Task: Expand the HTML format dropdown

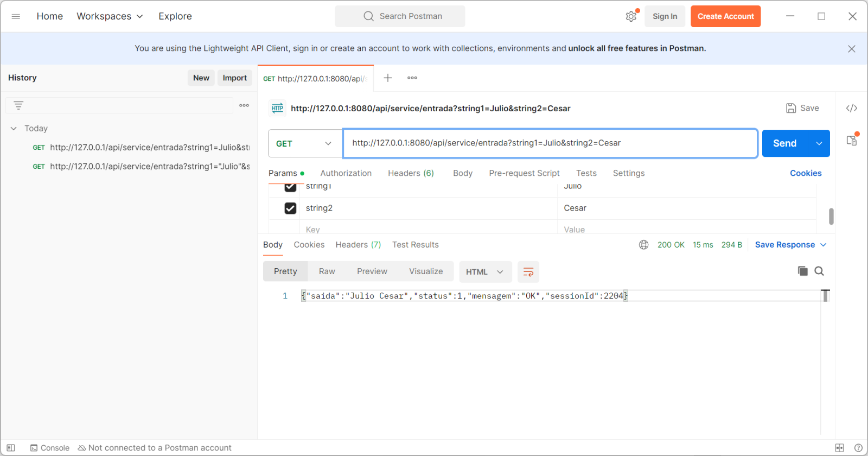Action: 485,272
